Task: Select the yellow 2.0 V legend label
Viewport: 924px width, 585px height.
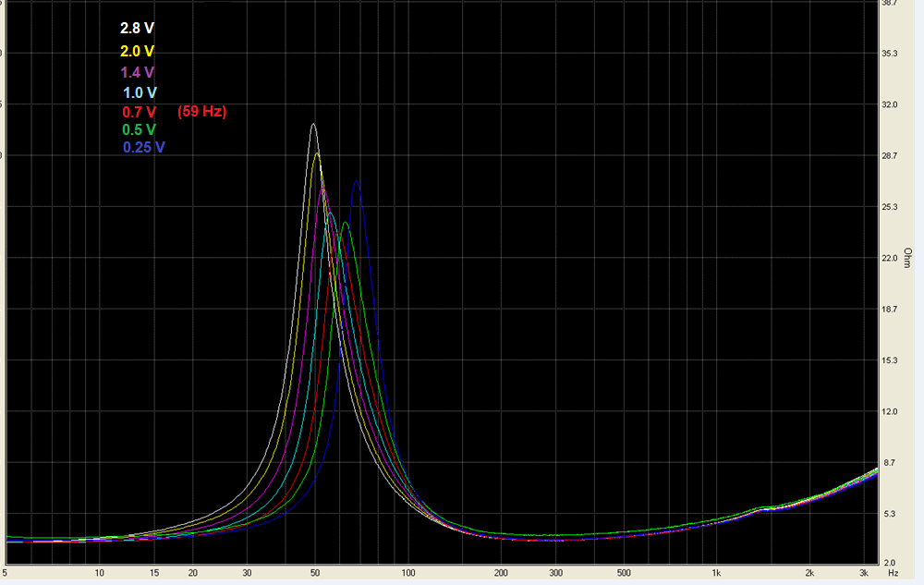Action: coord(138,51)
